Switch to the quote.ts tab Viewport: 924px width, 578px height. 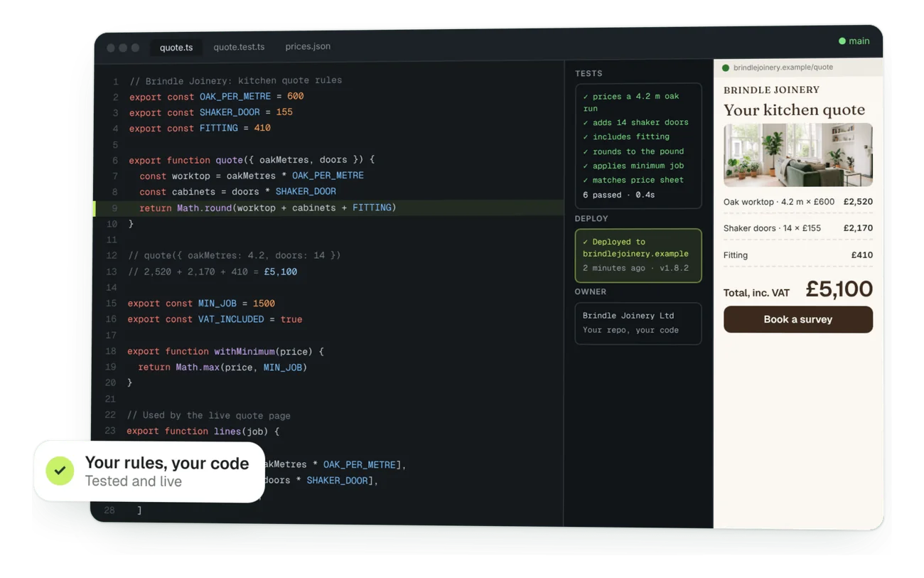(176, 48)
